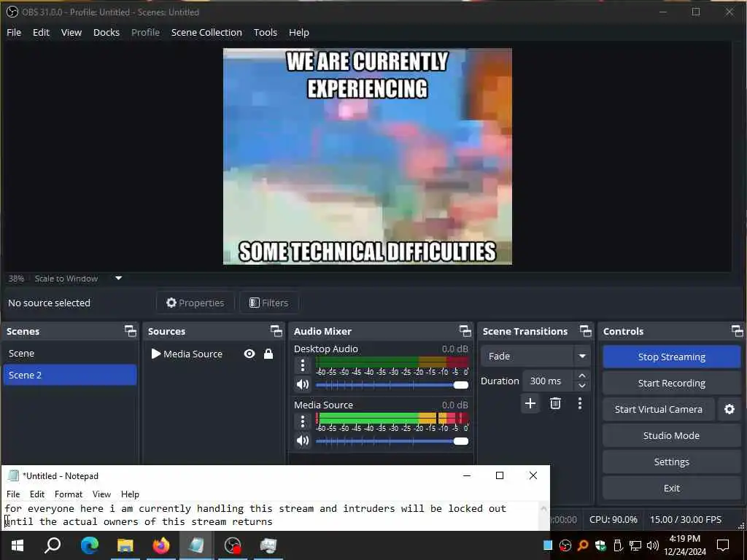Select Scene 2 in Scenes list
Image resolution: width=747 pixels, height=560 pixels.
click(70, 375)
